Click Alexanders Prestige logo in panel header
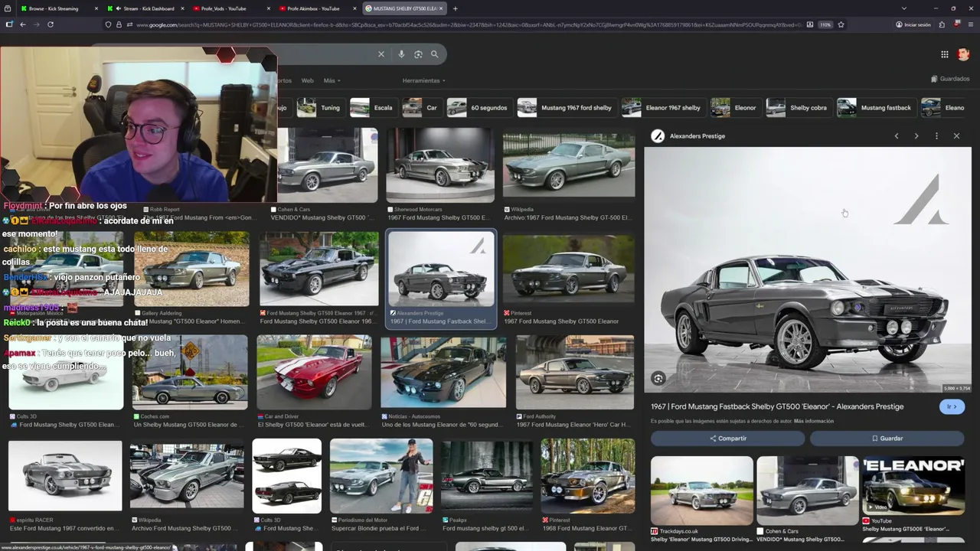 coord(658,136)
